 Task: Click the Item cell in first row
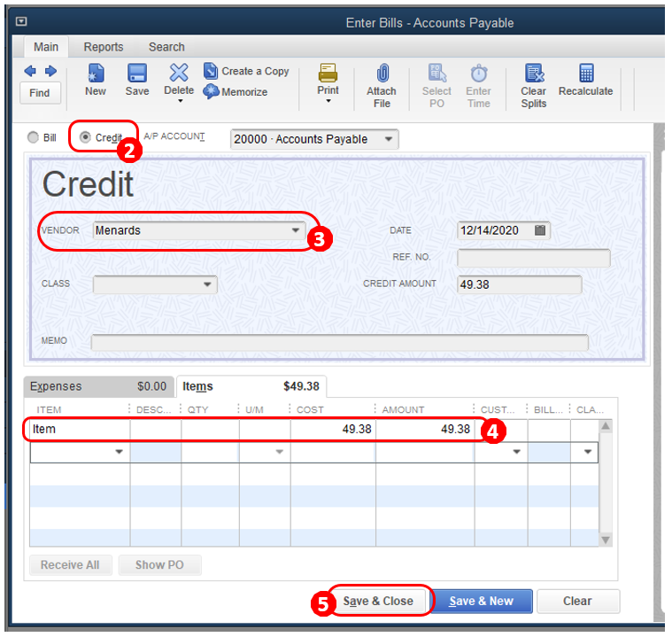click(80, 429)
